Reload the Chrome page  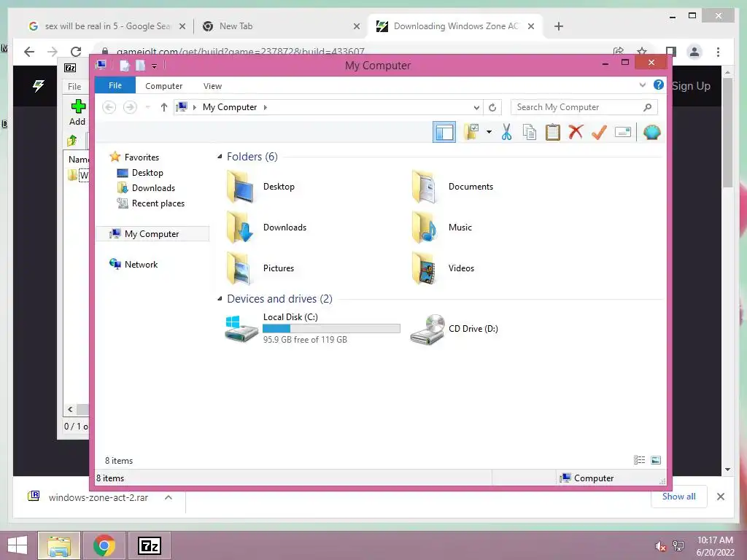point(75,52)
